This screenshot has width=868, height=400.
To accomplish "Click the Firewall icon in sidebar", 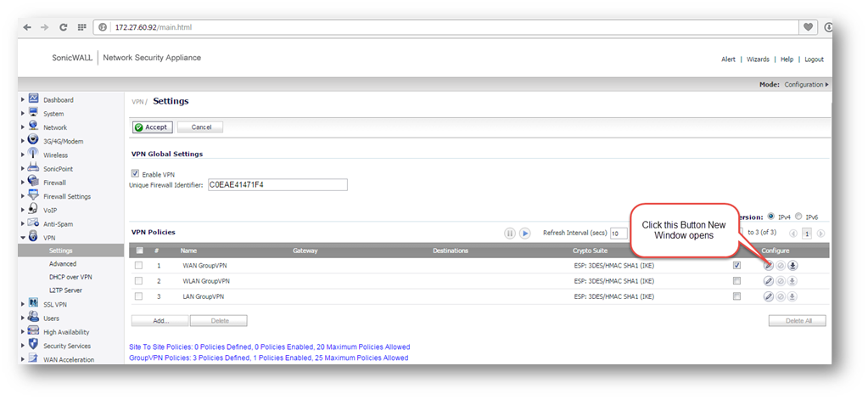I will 33,182.
